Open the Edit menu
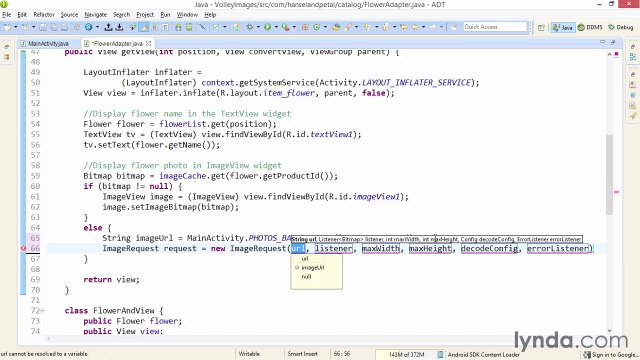640x360 pixels. click(x=22, y=15)
